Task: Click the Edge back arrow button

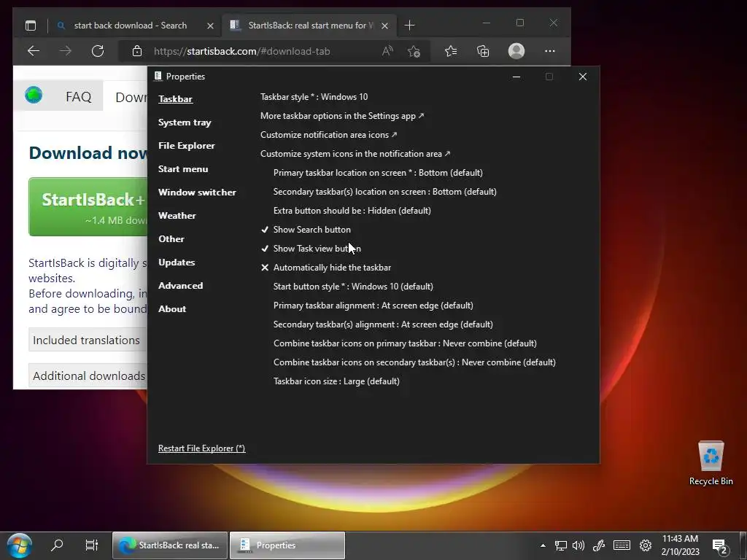Action: (x=34, y=51)
